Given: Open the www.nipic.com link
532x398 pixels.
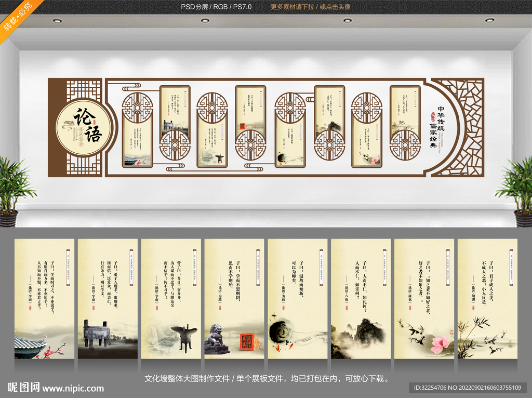Looking at the screenshot, I should [x=73, y=388].
